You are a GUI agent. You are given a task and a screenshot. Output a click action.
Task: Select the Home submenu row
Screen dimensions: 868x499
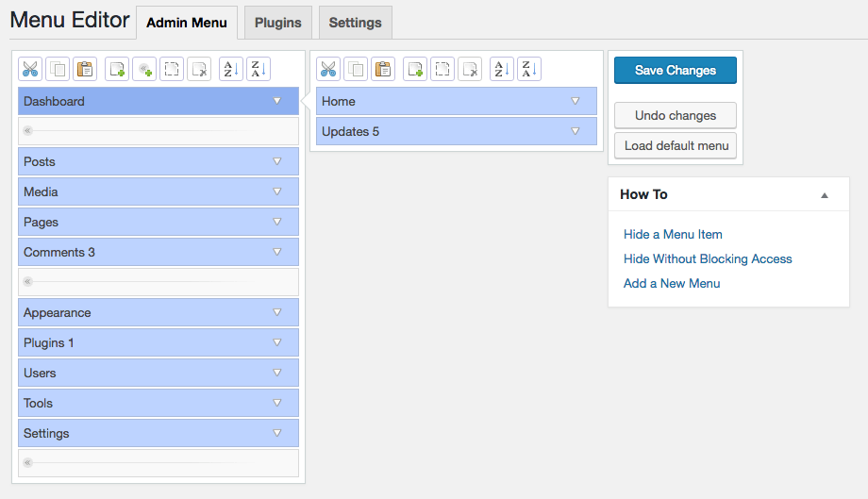(x=457, y=101)
